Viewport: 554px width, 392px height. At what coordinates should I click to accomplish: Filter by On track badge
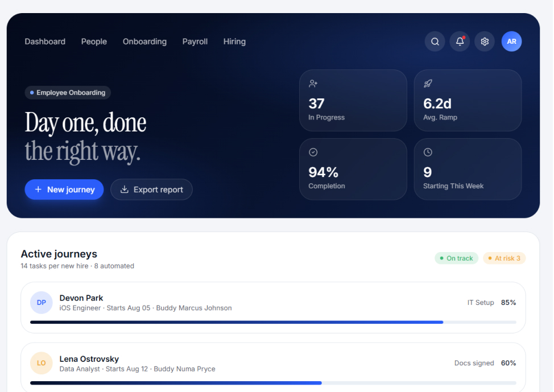point(456,258)
